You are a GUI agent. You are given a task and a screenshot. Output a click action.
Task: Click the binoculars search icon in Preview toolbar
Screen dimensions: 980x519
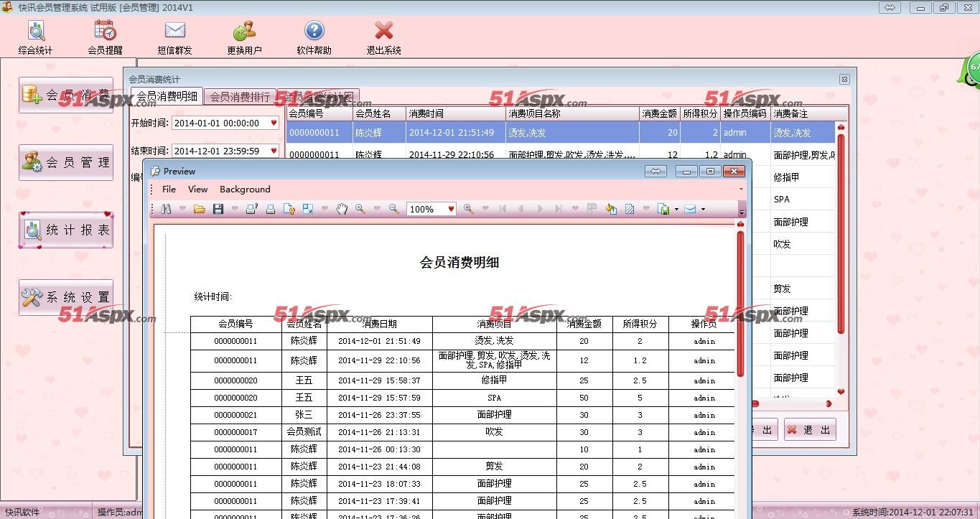(166, 209)
